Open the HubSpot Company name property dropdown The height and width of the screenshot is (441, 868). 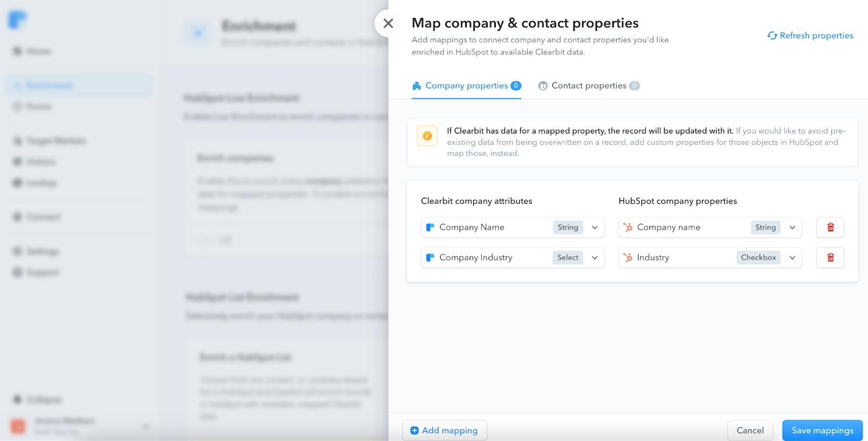[710, 228]
